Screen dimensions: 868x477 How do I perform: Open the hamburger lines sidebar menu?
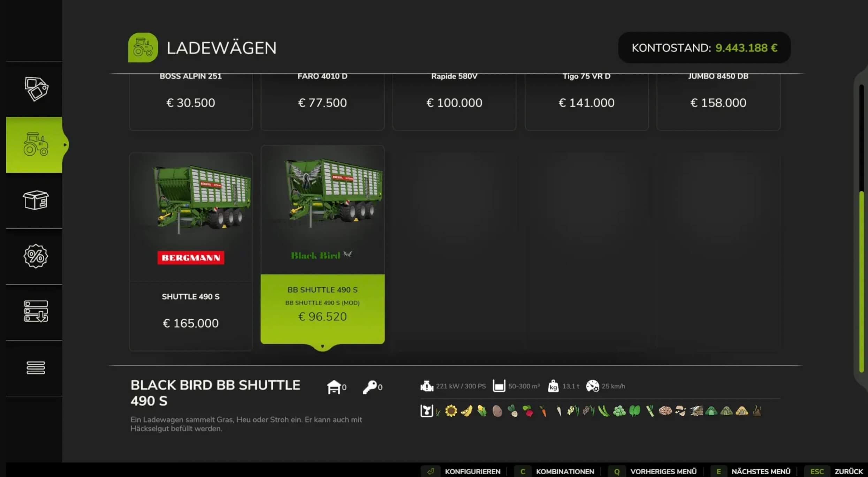[36, 368]
